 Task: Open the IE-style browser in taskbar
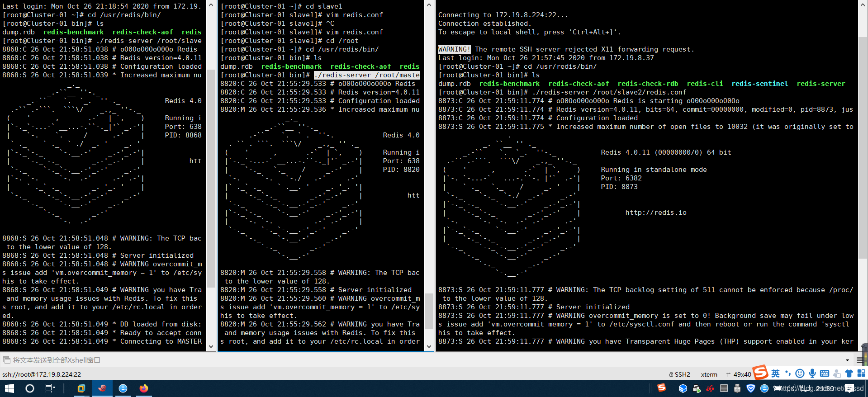pos(123,388)
